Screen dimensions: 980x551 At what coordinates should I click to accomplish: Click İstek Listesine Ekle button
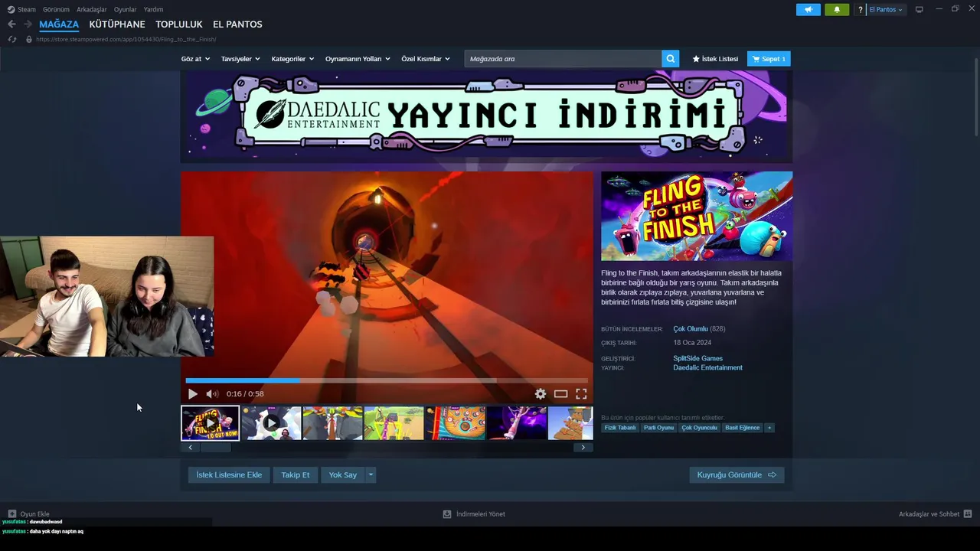[229, 475]
